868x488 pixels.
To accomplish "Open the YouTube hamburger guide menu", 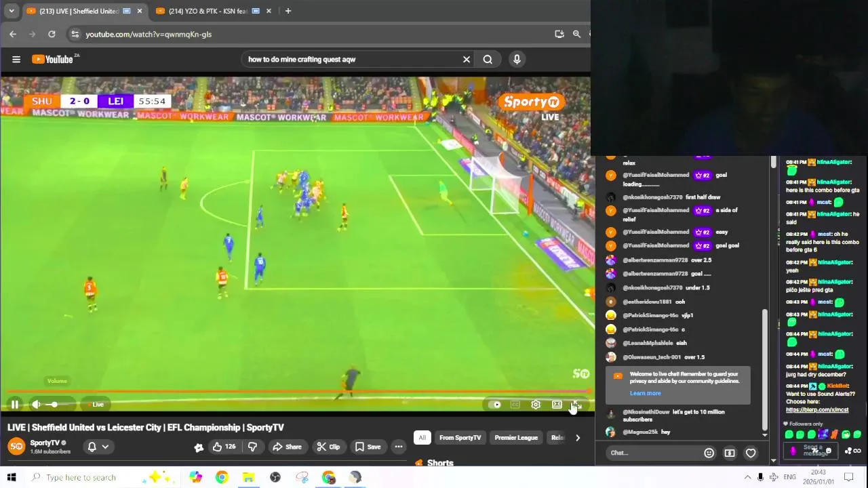I will [x=16, y=59].
